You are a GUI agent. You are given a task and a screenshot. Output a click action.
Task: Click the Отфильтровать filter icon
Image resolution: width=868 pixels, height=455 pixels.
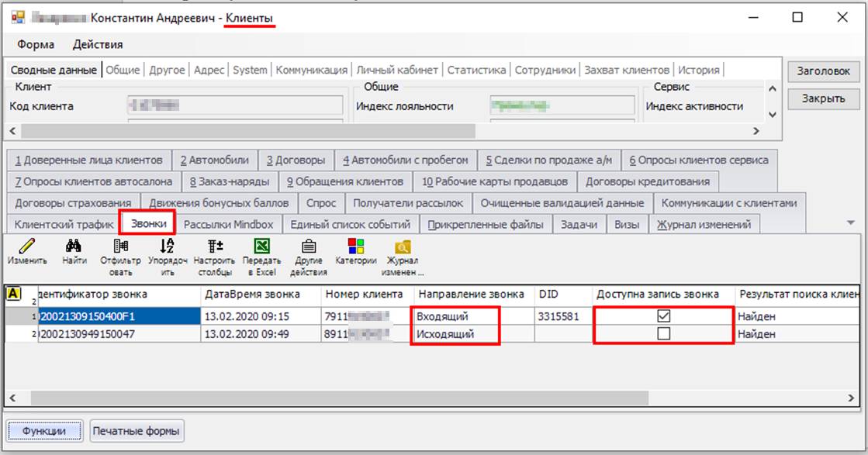(x=120, y=246)
